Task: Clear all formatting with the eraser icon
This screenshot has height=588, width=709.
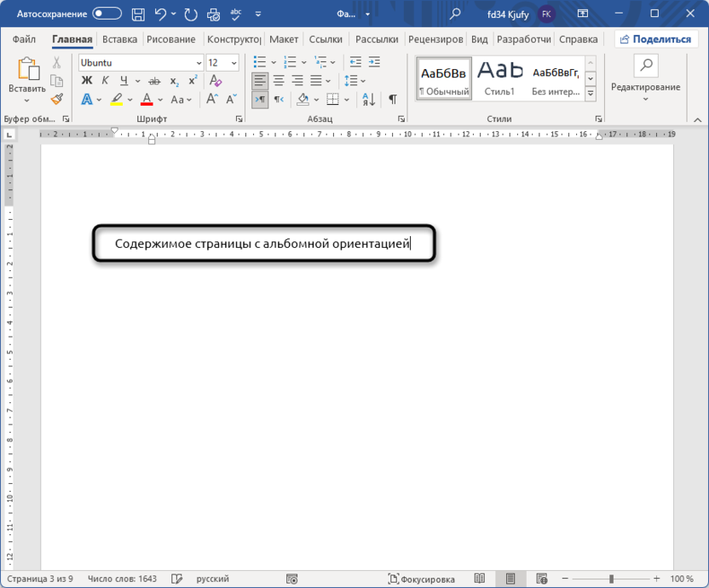Action: pyautogui.click(x=217, y=81)
